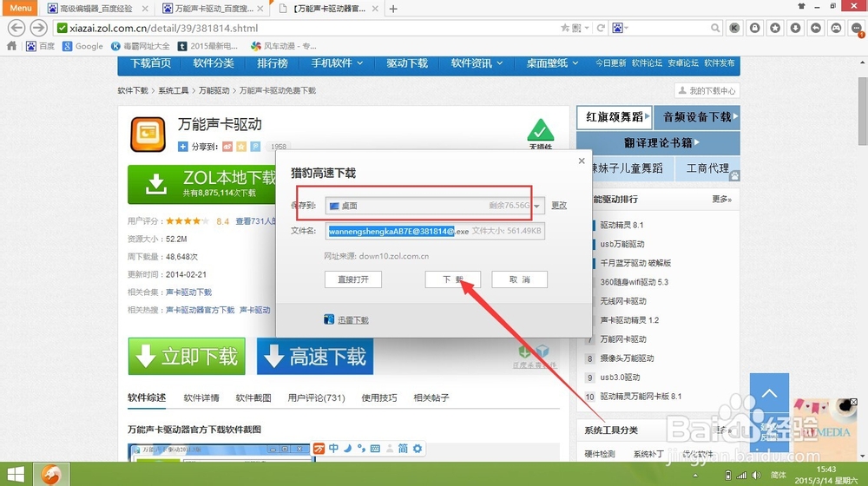Open a new browser tab
The width and height of the screenshot is (868, 486).
pyautogui.click(x=393, y=9)
